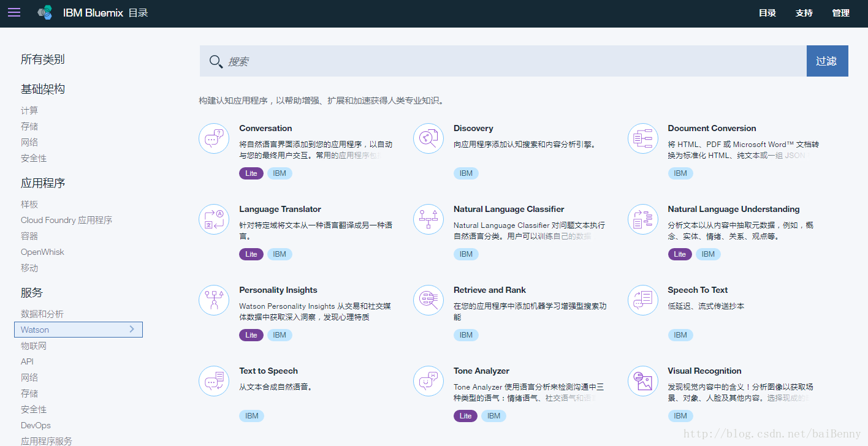
Task: Select 网络 under 基础架构
Action: pyautogui.click(x=29, y=142)
